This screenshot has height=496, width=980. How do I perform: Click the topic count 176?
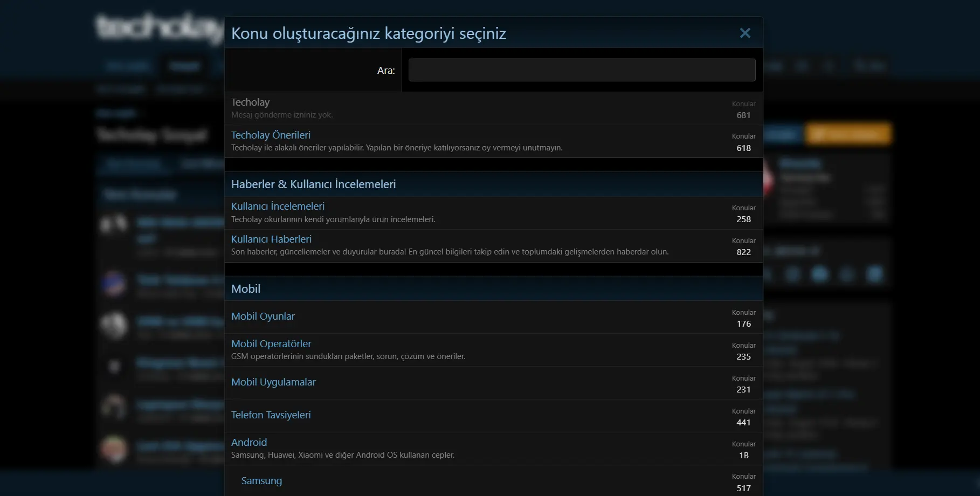tap(743, 324)
